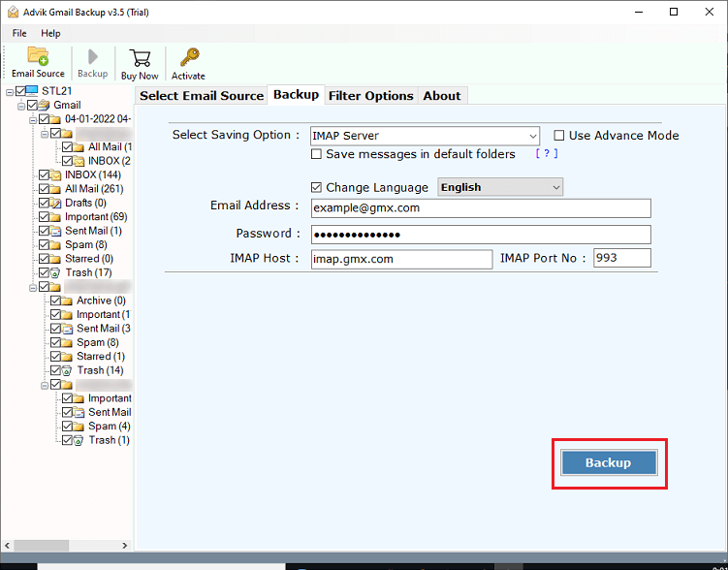
Task: Select the Sent Mail (1) tree item
Action: (x=93, y=231)
